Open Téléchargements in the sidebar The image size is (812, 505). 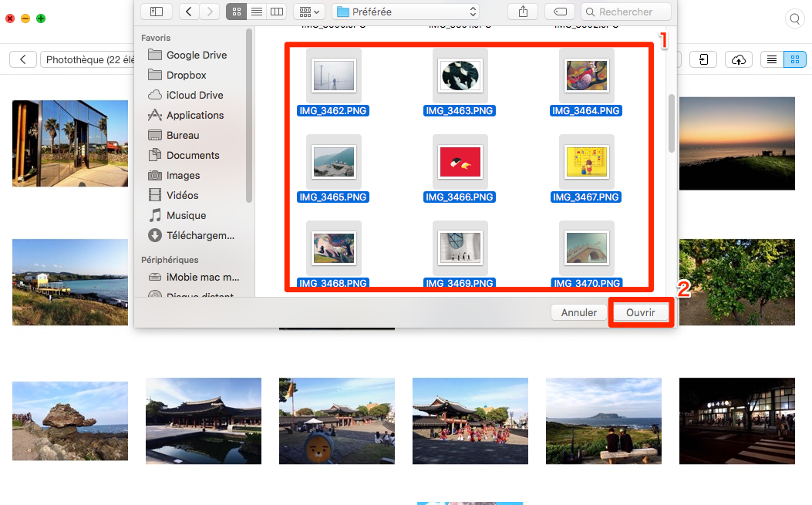pyautogui.click(x=200, y=236)
